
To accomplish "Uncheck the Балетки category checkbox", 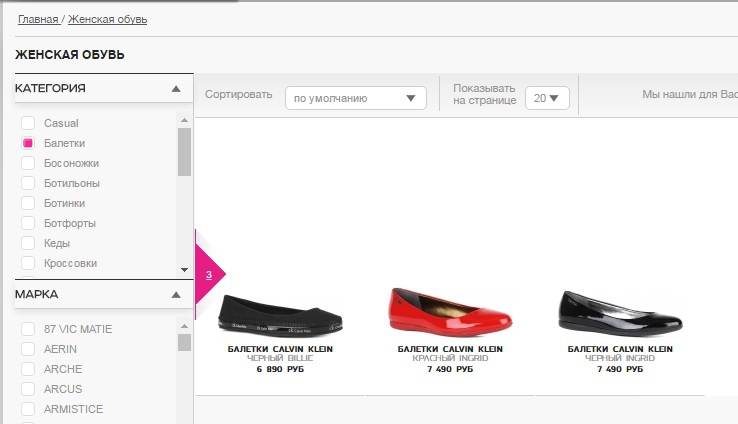I will (x=28, y=143).
